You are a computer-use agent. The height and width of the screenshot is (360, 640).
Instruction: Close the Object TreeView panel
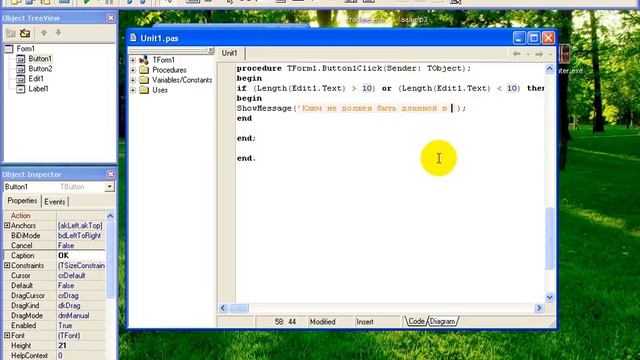pos(111,18)
